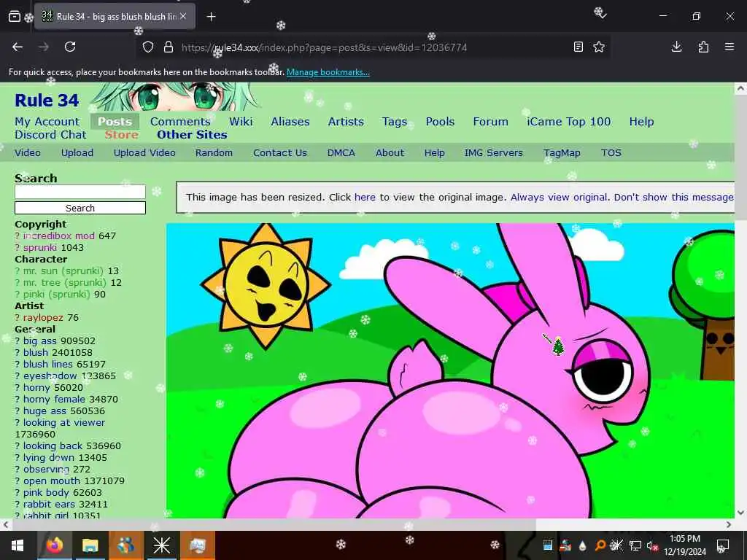The width and height of the screenshot is (747, 560).
Task: Open a new tab with the plus button
Action: click(211, 17)
